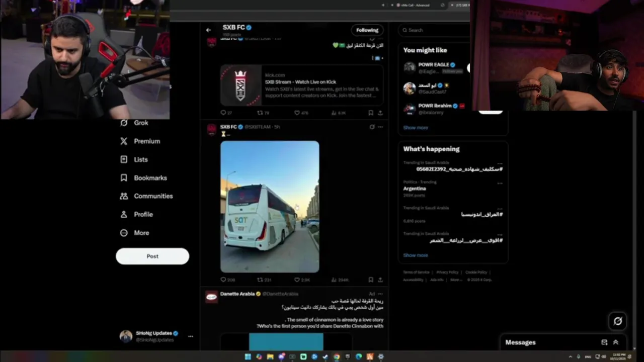Click the Following button for SXB FC

pos(367,30)
